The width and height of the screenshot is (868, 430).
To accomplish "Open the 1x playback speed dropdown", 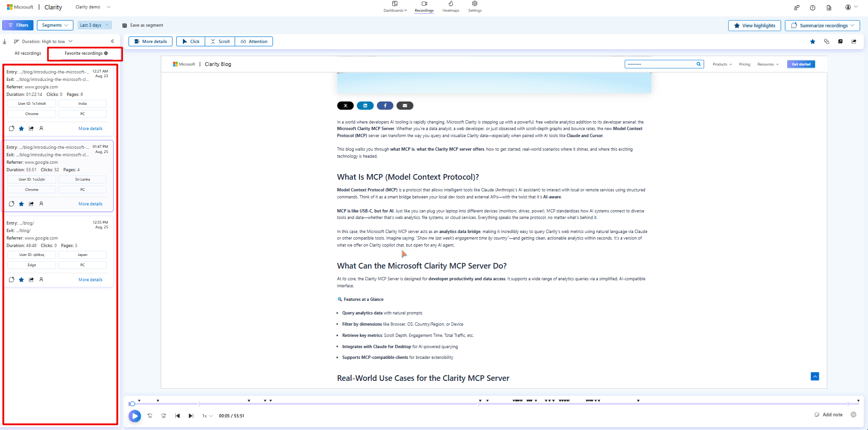I will tap(207, 416).
